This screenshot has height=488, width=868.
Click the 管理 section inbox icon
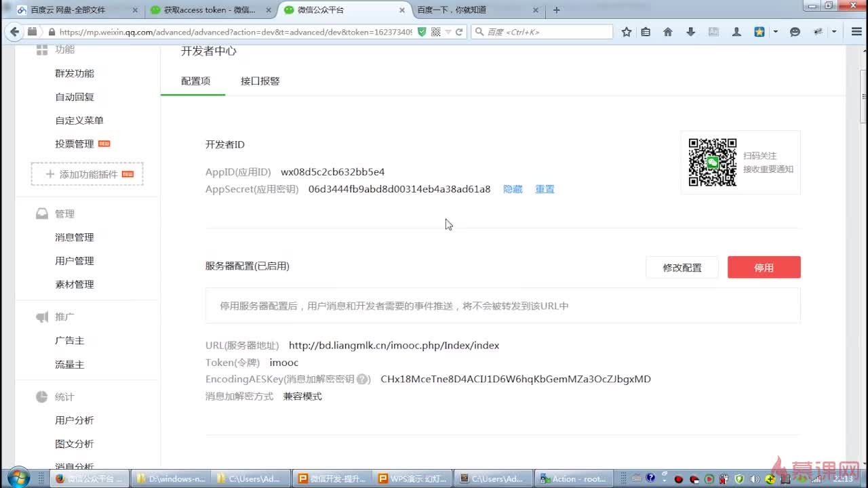click(x=41, y=213)
